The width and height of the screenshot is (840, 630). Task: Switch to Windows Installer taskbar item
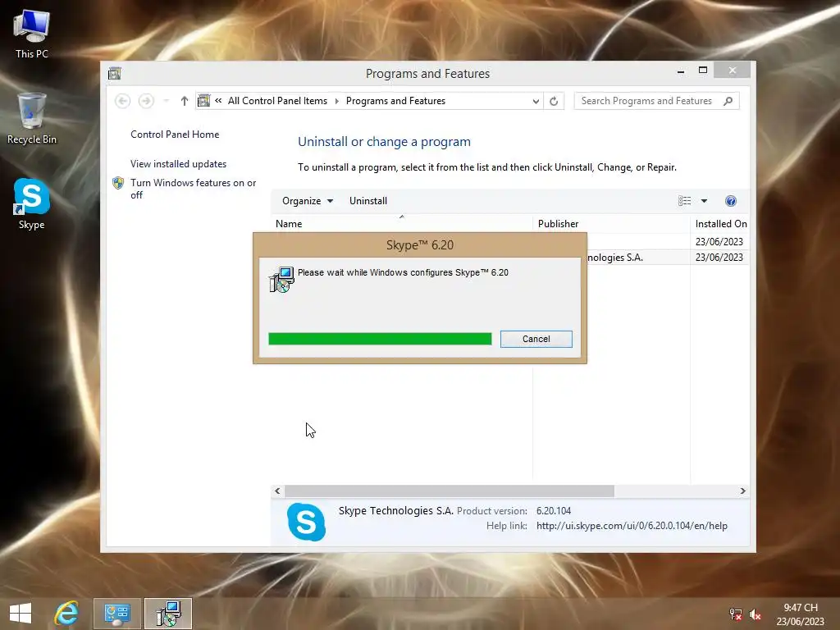click(168, 614)
